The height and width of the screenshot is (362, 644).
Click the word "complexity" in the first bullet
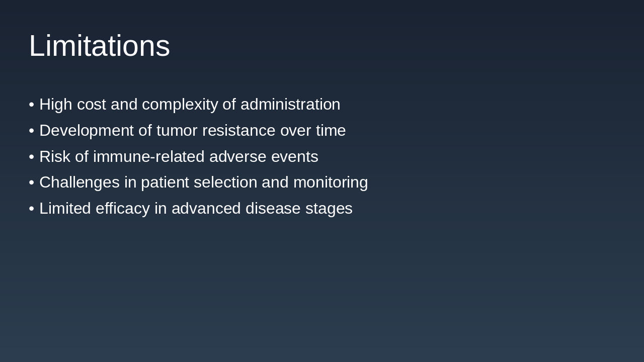pyautogui.click(x=180, y=105)
